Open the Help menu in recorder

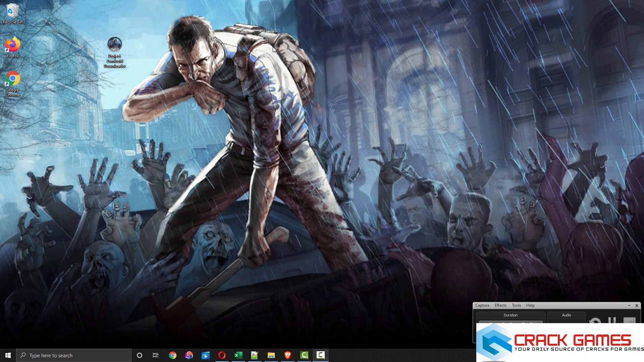tap(530, 305)
